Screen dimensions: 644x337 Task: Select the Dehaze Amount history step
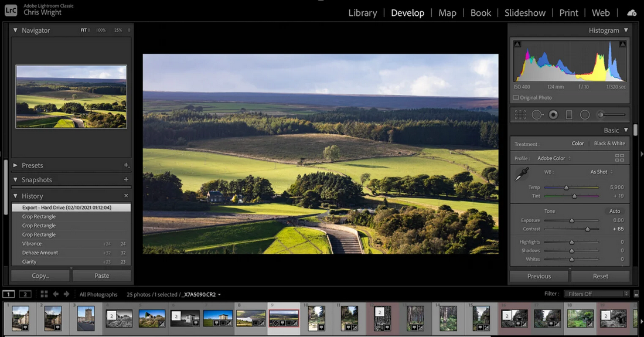tap(71, 253)
